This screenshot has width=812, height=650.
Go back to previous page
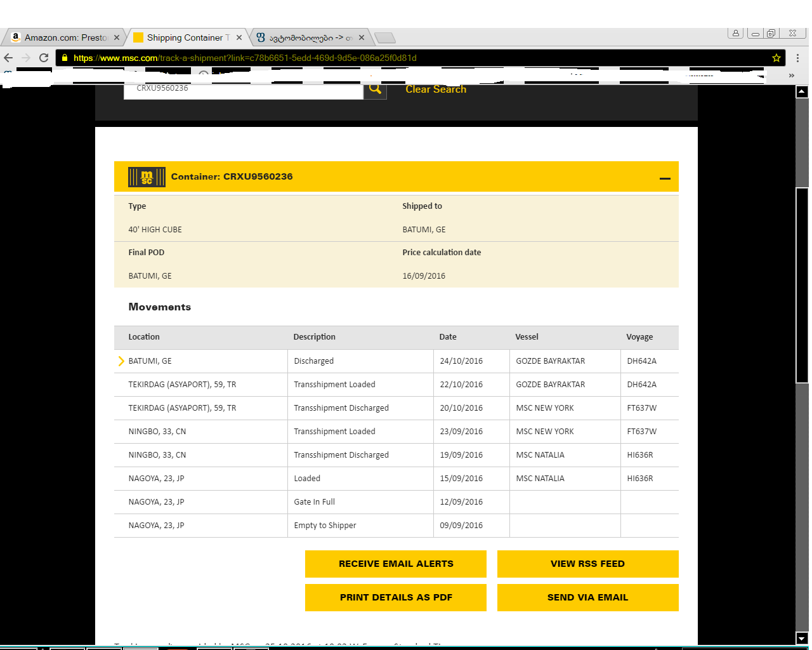(x=8, y=58)
